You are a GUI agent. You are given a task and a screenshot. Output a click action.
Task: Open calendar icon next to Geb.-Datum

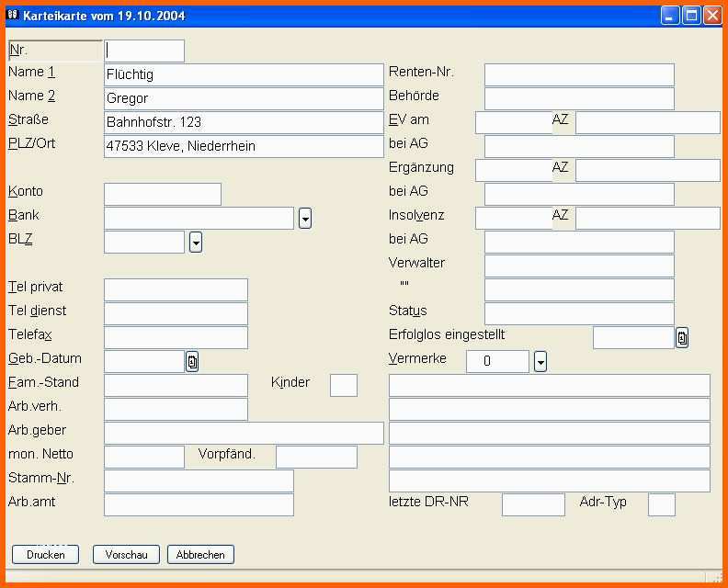192,361
